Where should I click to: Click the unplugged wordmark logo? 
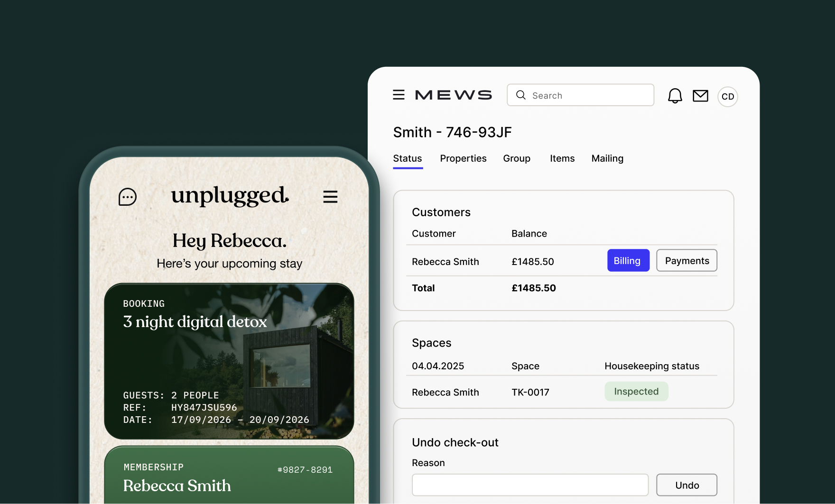coord(230,196)
